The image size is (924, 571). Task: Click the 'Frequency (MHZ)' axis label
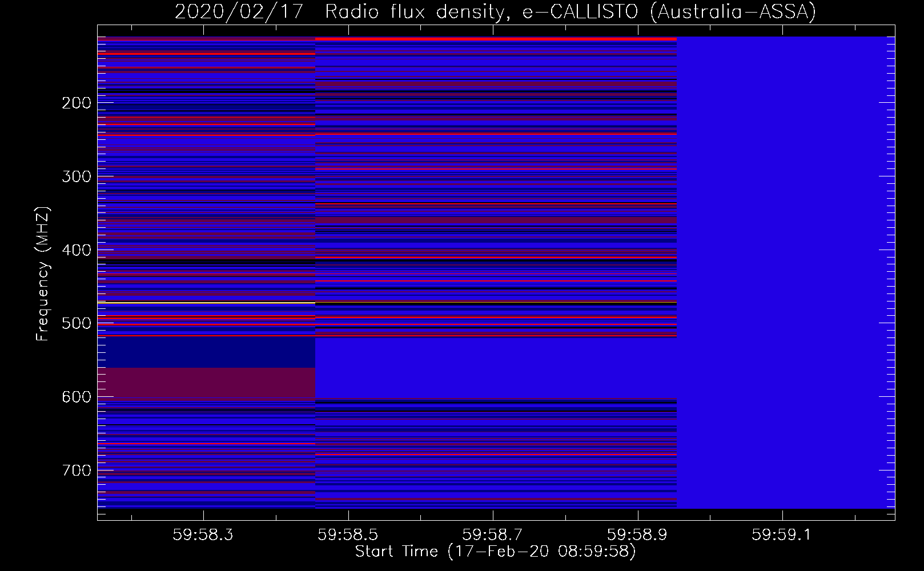pyautogui.click(x=43, y=274)
